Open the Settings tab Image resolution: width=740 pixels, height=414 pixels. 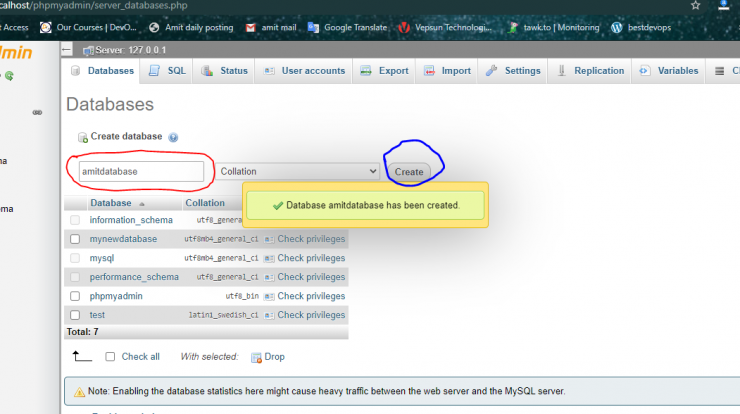coord(513,71)
